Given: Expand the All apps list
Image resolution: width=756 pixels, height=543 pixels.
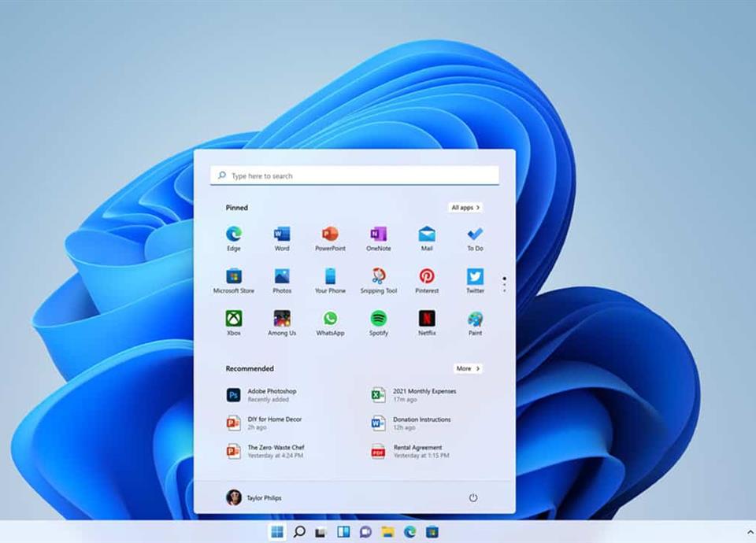Looking at the screenshot, I should click(x=465, y=208).
